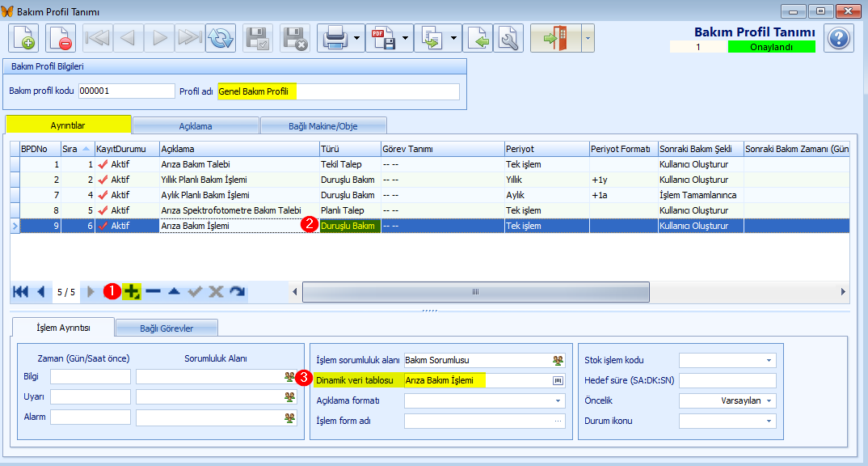Viewport: 868px width, 466px height.
Task: Open the Açıklama formatı dropdown
Action: [558, 400]
